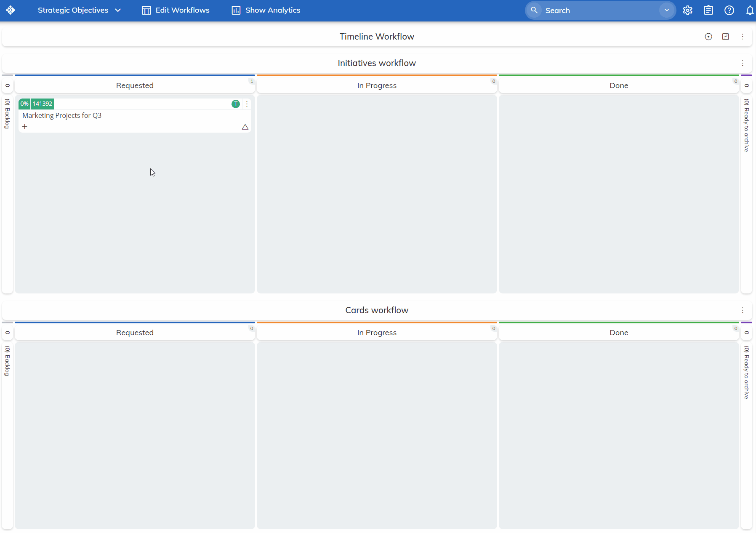The height and width of the screenshot is (533, 756).
Task: Click the focus mode circle icon near Timeline Workflow
Action: click(x=708, y=37)
